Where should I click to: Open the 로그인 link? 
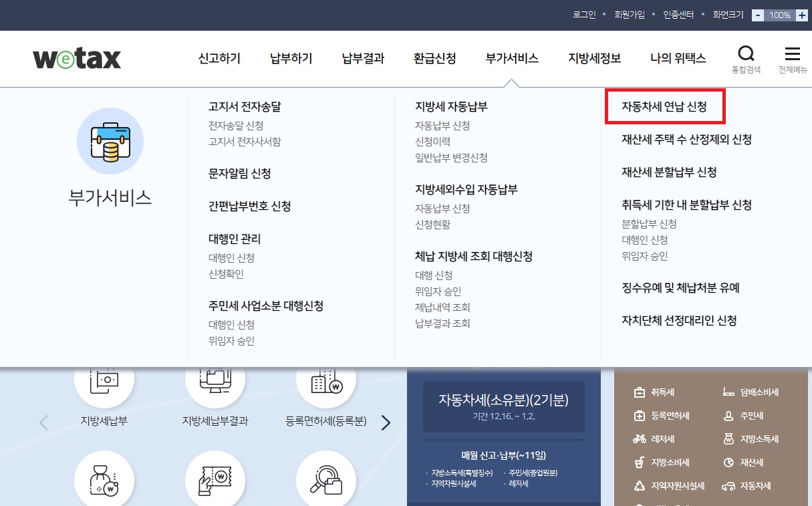point(583,14)
